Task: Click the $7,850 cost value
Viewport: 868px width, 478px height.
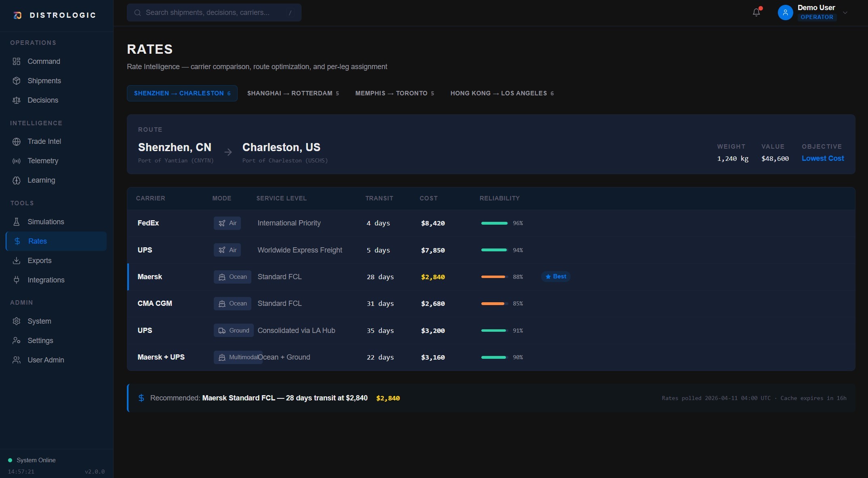Action: pos(433,250)
